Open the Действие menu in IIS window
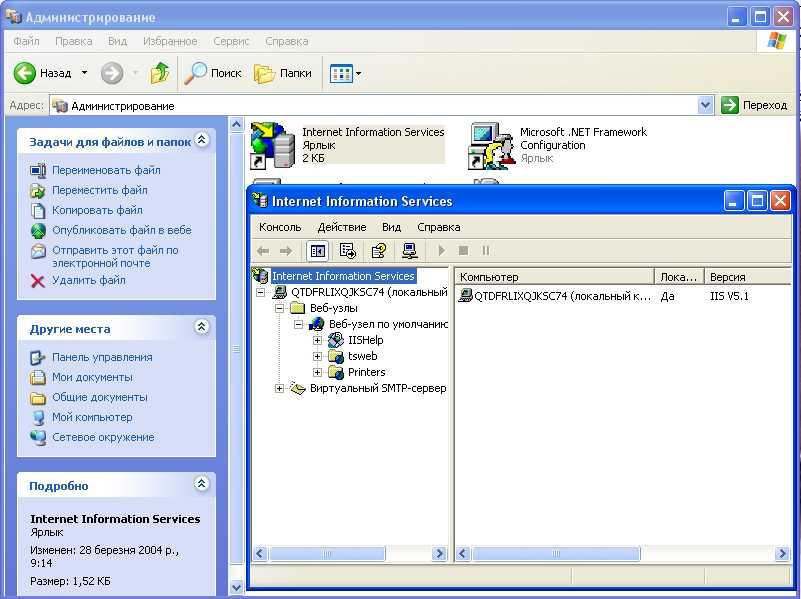This screenshot has height=599, width=801. (x=342, y=227)
